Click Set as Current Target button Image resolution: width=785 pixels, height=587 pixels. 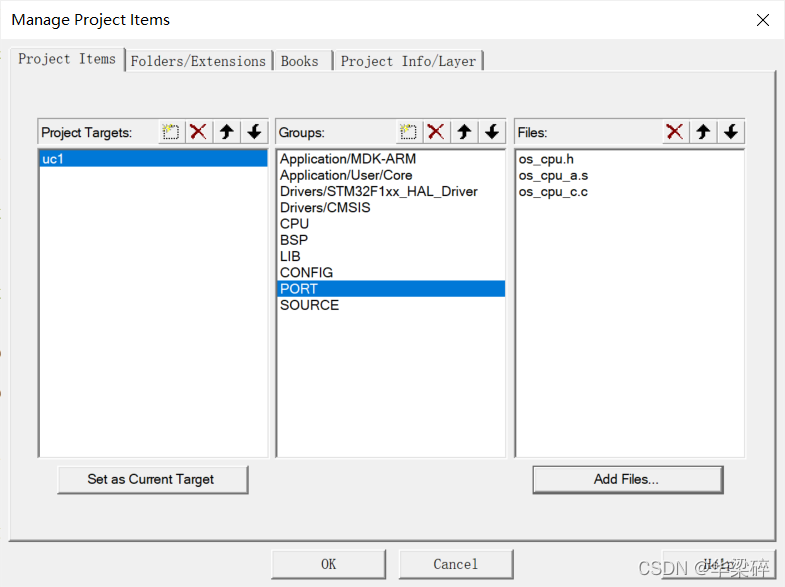point(153,479)
